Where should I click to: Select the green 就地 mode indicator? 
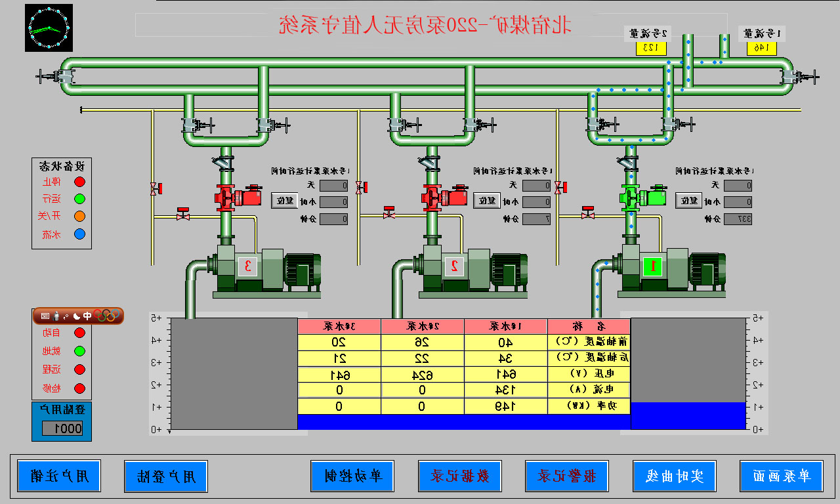click(x=80, y=351)
